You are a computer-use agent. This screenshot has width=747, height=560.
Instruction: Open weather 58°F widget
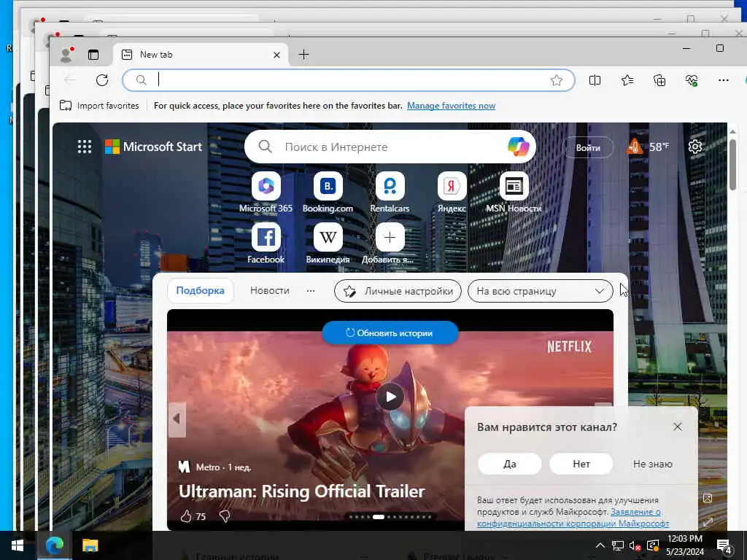click(x=648, y=147)
